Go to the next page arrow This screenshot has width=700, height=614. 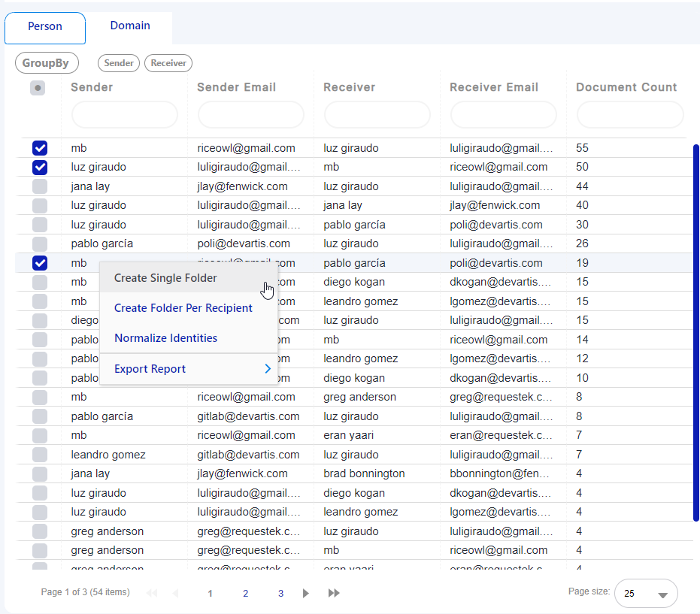[x=306, y=593]
